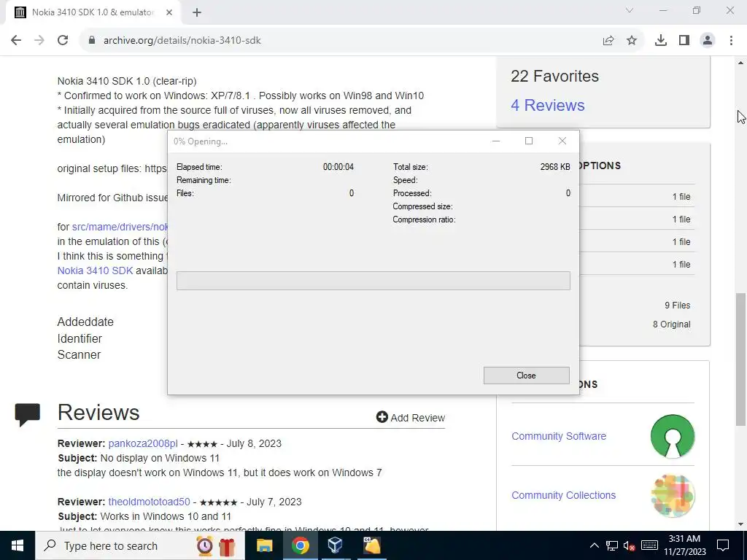Click scrollbar up arrow
The width and height of the screenshot is (747, 560).
pos(740,63)
